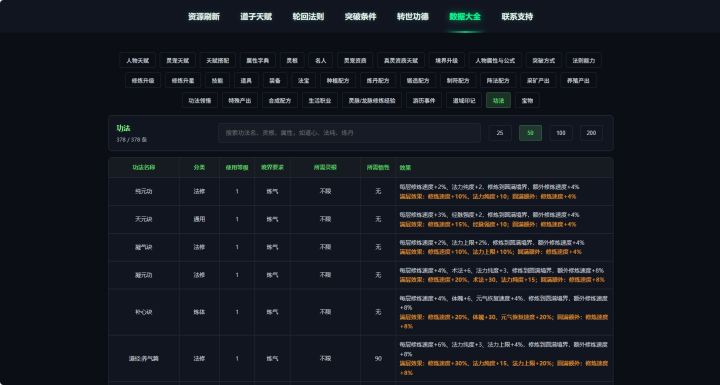
Task: Show the 属性字典 category
Action: (258, 60)
